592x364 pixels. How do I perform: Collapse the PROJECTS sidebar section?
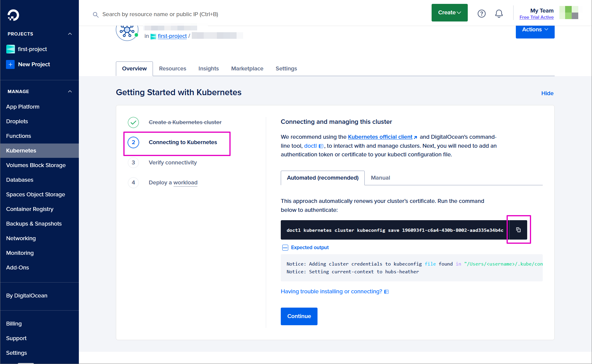point(70,34)
